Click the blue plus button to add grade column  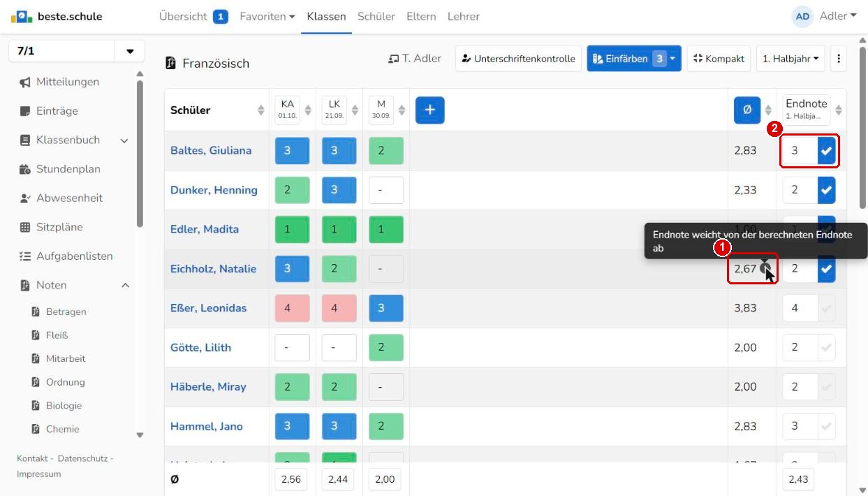(430, 110)
